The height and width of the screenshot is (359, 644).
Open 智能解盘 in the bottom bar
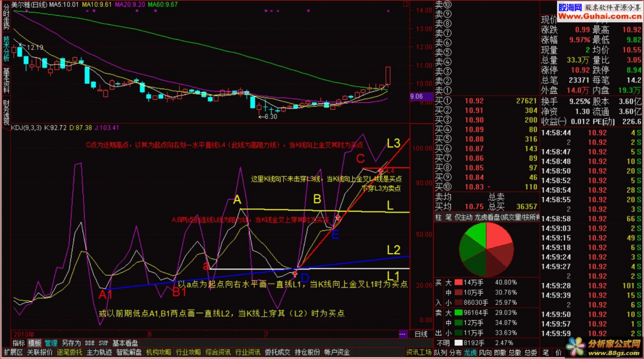coord(129,352)
